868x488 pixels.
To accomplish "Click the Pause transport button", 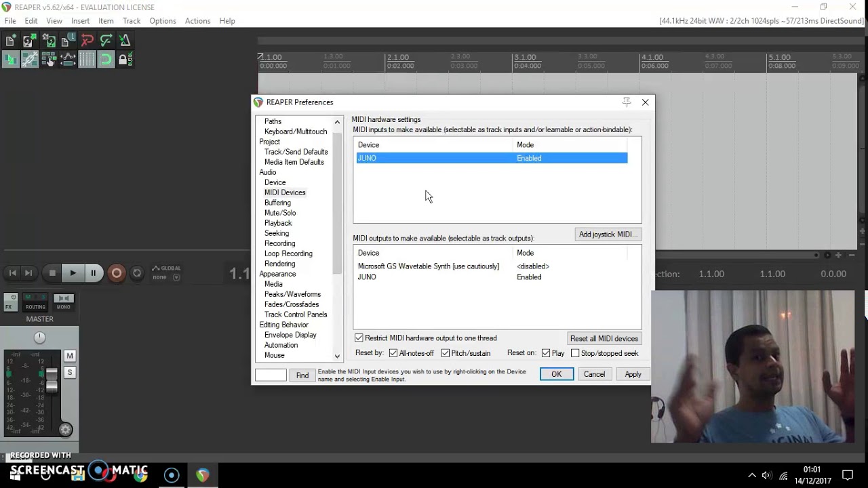I will coord(93,273).
